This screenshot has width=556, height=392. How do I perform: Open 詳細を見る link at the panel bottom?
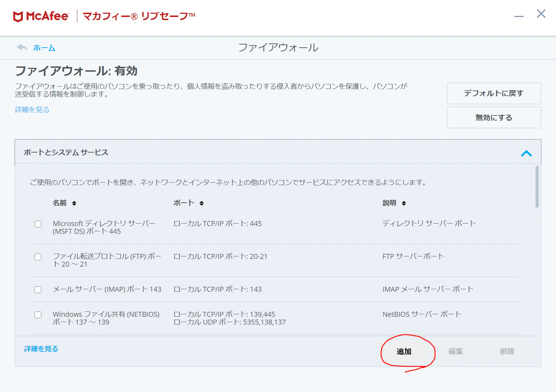click(41, 349)
